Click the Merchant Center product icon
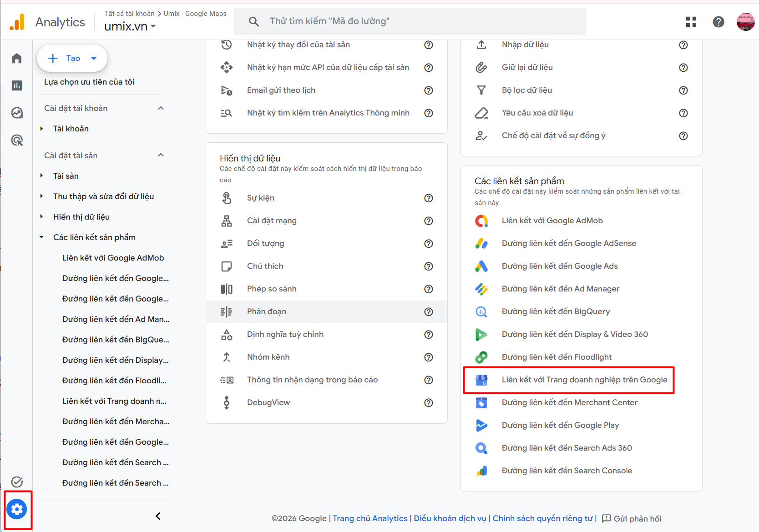The width and height of the screenshot is (759, 532). (481, 403)
